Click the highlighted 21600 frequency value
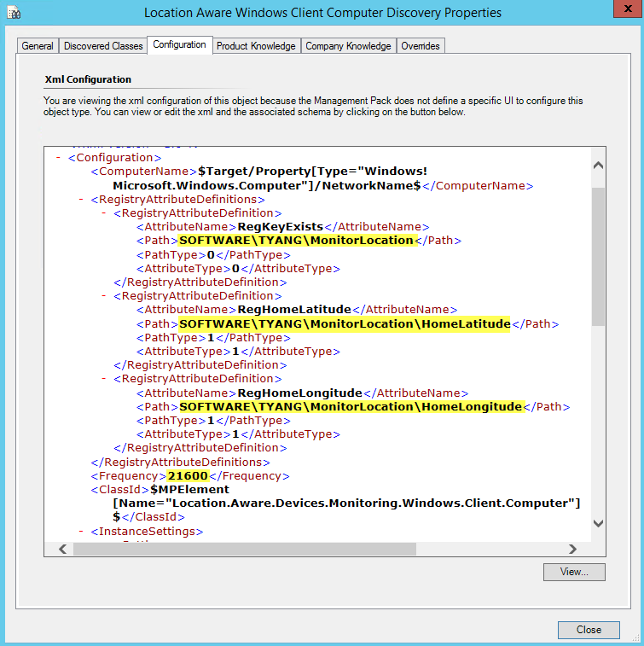This screenshot has width=644, height=646. click(x=188, y=476)
